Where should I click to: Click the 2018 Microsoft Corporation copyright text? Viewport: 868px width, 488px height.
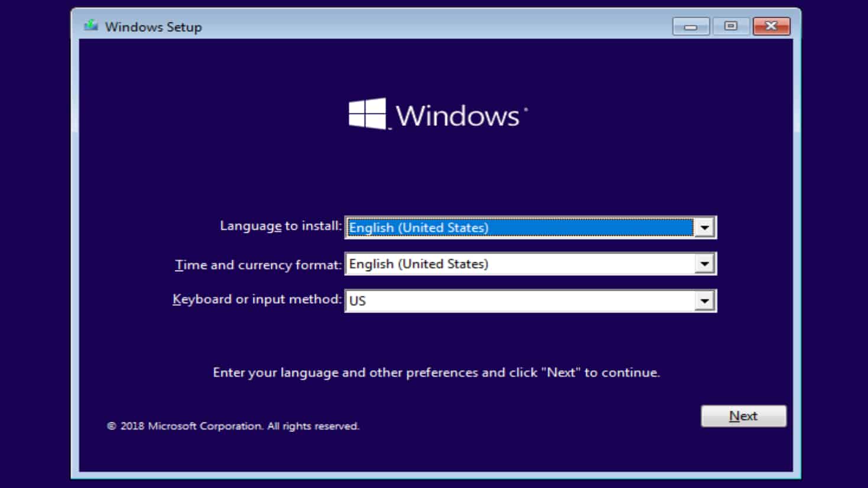click(x=233, y=426)
